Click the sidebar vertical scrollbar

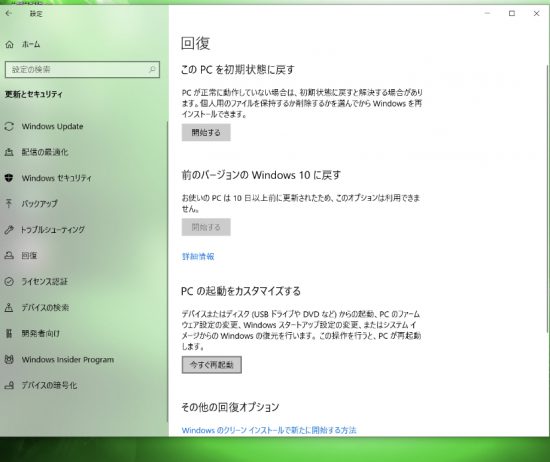[167, 272]
